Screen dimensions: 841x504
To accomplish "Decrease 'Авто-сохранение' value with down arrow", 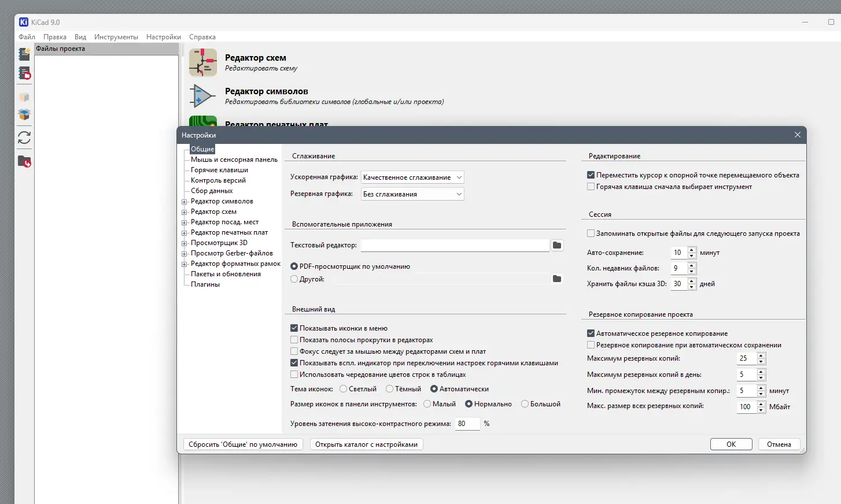I will tap(692, 255).
